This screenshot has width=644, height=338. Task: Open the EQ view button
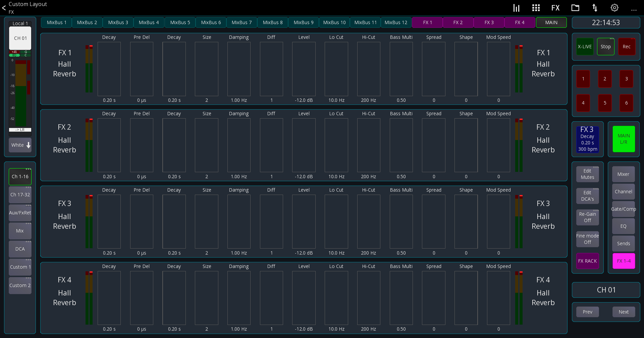click(624, 226)
